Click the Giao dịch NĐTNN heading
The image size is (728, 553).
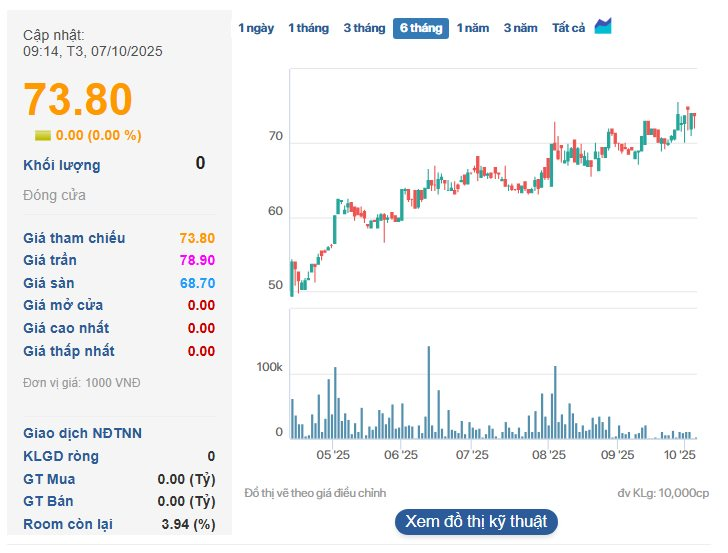(82, 433)
